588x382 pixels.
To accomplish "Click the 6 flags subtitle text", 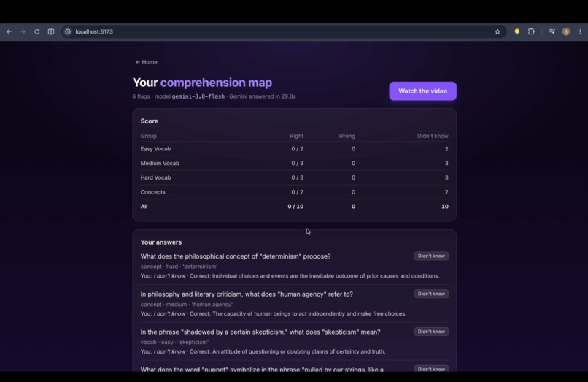I will [x=141, y=96].
